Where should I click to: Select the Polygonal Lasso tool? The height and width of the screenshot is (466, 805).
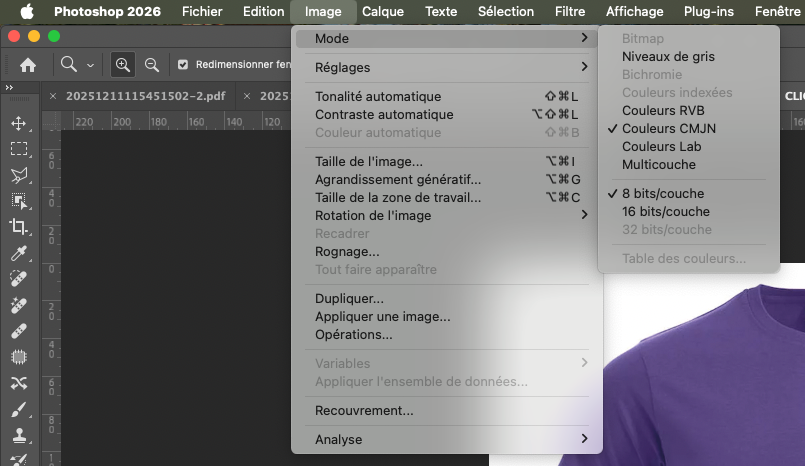click(x=19, y=175)
